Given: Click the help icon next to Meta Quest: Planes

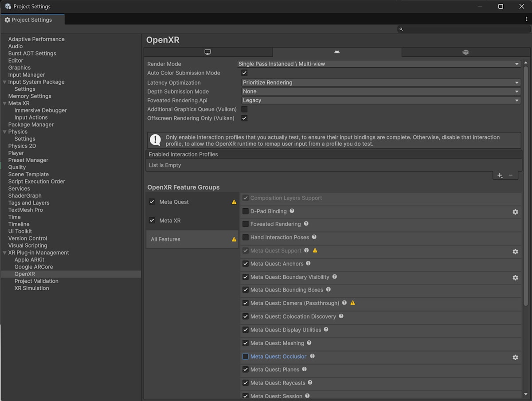Looking at the screenshot, I should 304,369.
